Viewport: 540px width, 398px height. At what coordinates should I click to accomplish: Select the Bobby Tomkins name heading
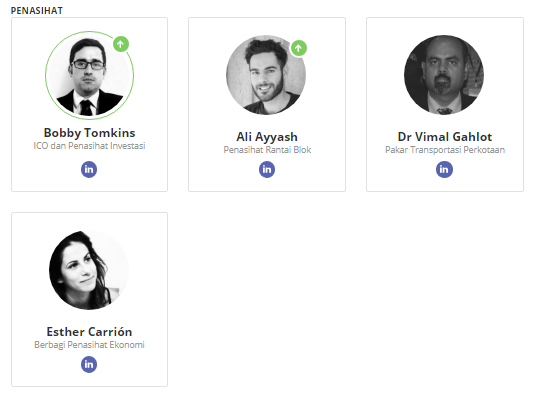[90, 133]
